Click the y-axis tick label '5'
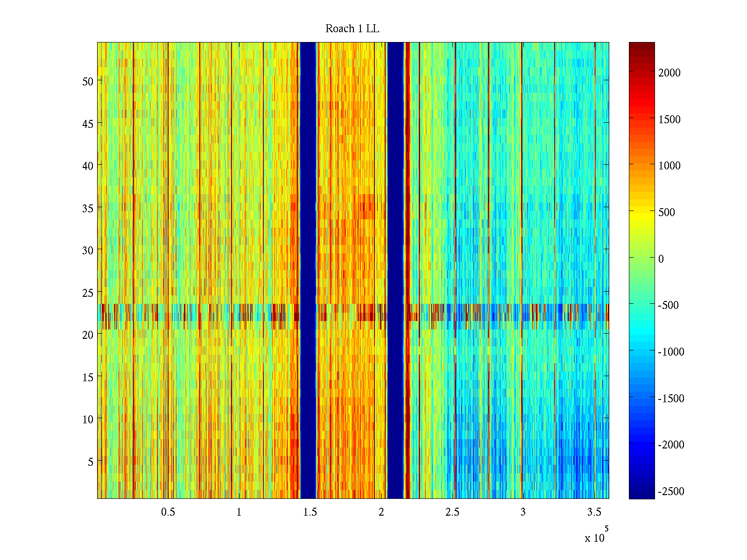The image size is (747, 560). click(x=90, y=462)
